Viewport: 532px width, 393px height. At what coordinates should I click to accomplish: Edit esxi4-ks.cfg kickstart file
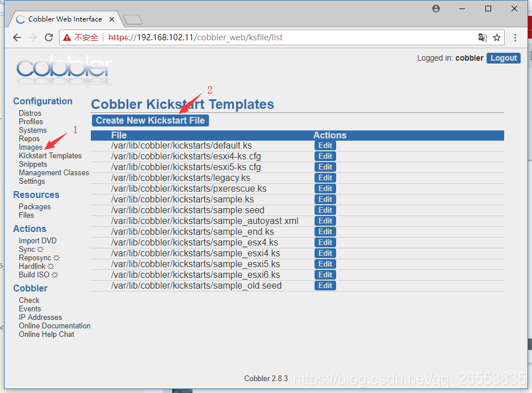tap(325, 156)
